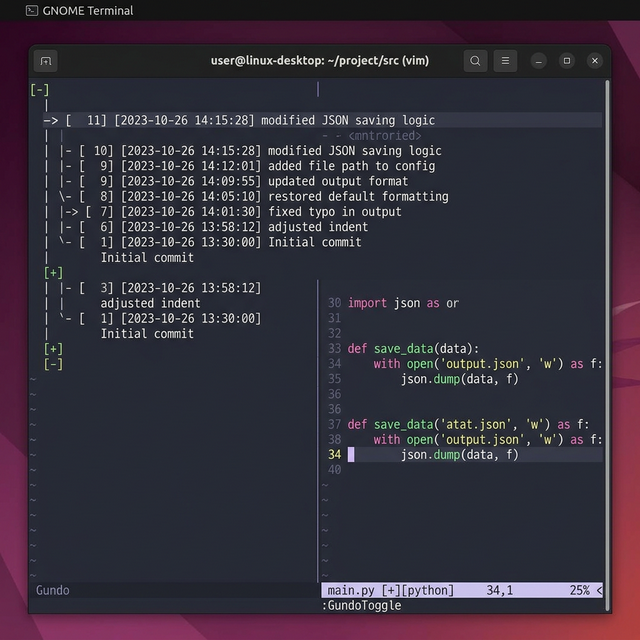Click the main.py [+][python] status line
The image size is (640, 640).
coord(391,591)
